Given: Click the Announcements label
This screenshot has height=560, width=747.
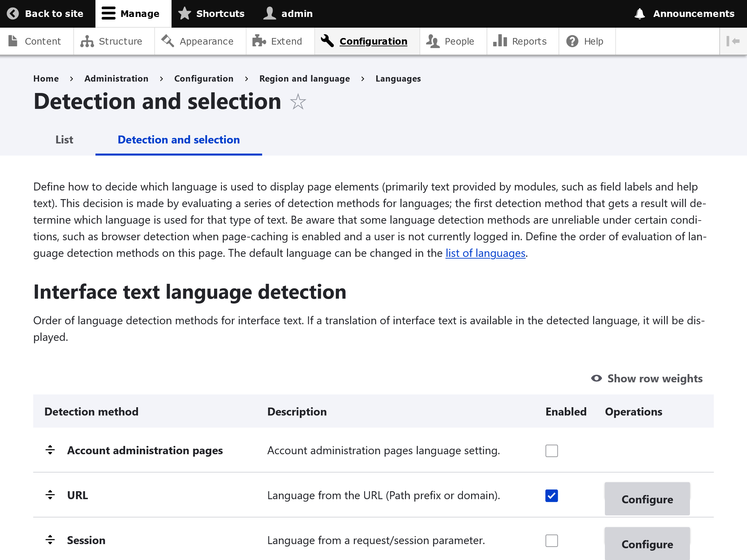Looking at the screenshot, I should (x=694, y=14).
